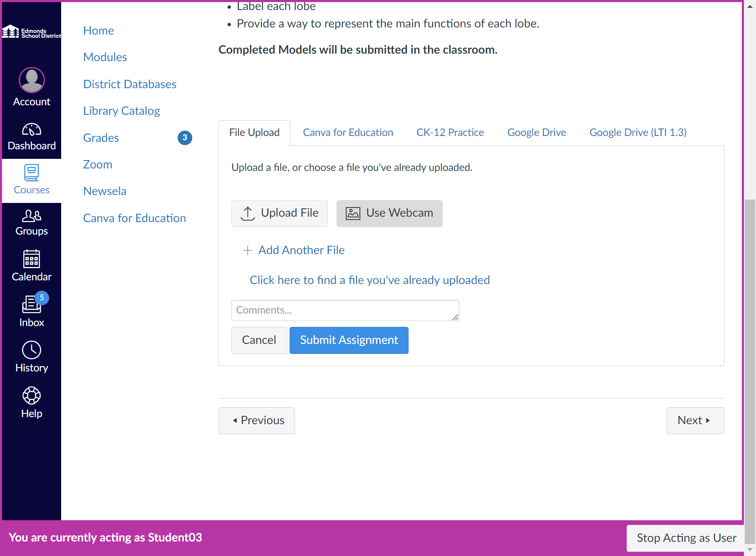Click the Use Webcam button
The height and width of the screenshot is (556, 756).
click(389, 213)
